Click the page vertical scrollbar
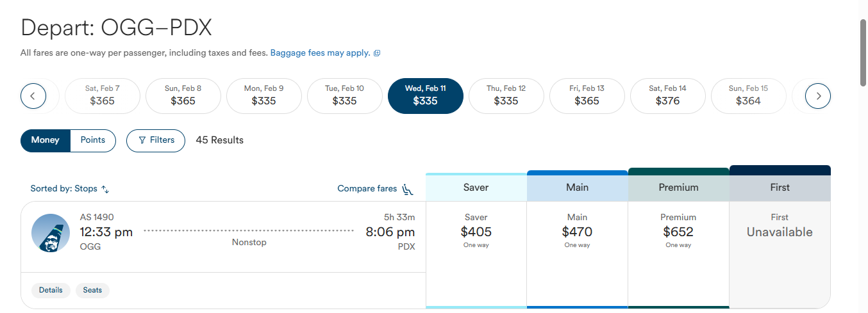 point(864,51)
